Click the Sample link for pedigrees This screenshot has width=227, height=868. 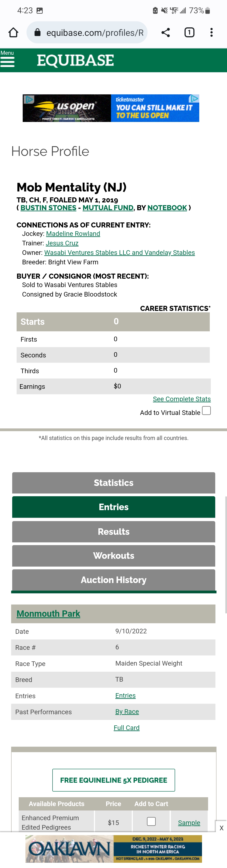click(189, 823)
